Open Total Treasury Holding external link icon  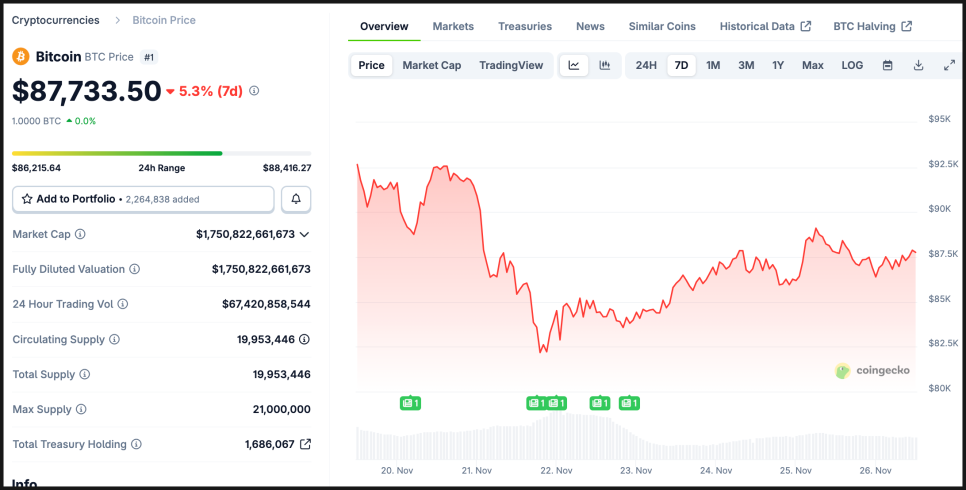(306, 444)
